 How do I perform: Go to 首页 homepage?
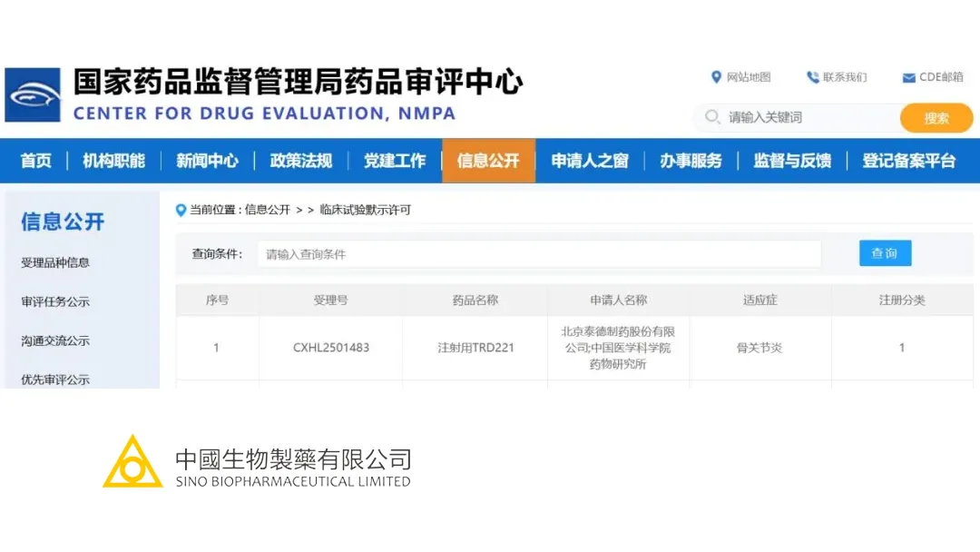35,161
